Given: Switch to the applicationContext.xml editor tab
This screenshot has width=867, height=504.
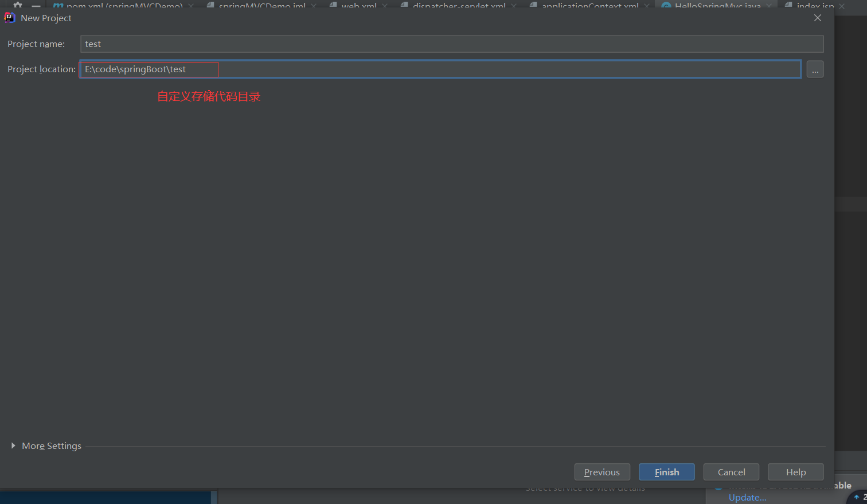Looking at the screenshot, I should [x=590, y=5].
